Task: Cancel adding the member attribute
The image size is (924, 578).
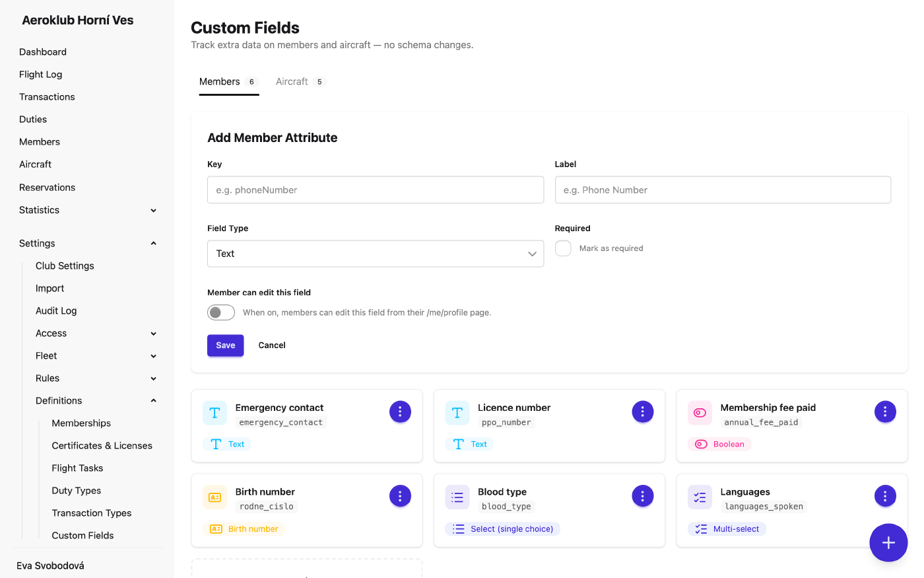Action: click(272, 345)
